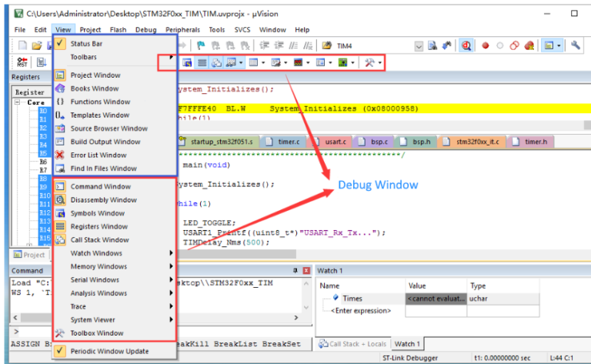
Task: Show the Disassembly Window
Action: click(x=103, y=200)
